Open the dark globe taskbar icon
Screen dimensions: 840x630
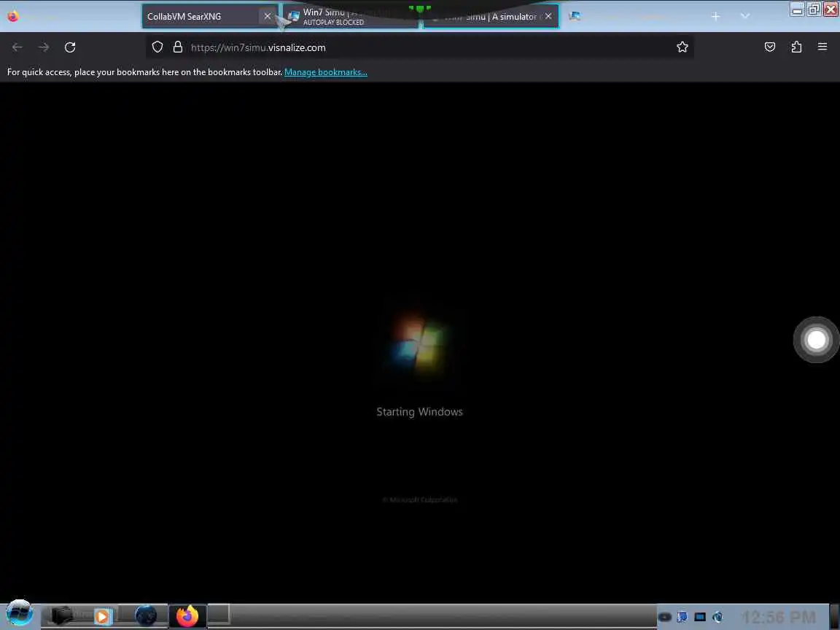pos(146,616)
